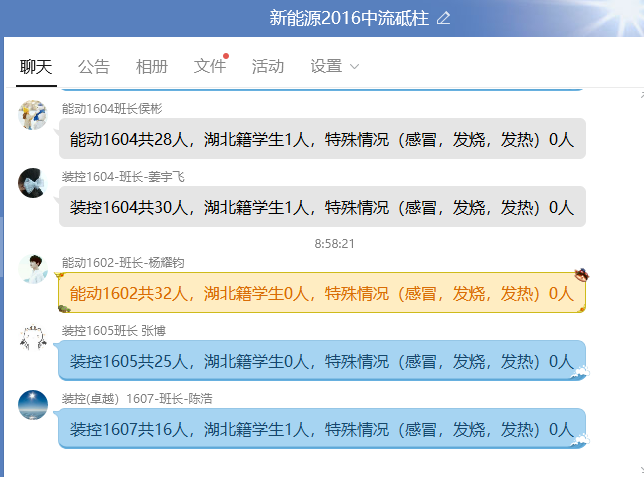Click sender name 能动1604班长侯彬

pyautogui.click(x=112, y=108)
